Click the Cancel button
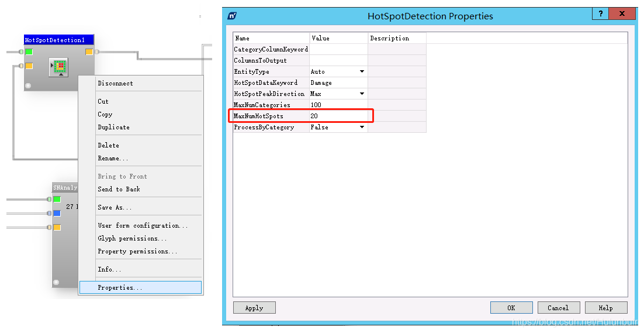Viewport: 644px width, 333px height. tap(559, 308)
